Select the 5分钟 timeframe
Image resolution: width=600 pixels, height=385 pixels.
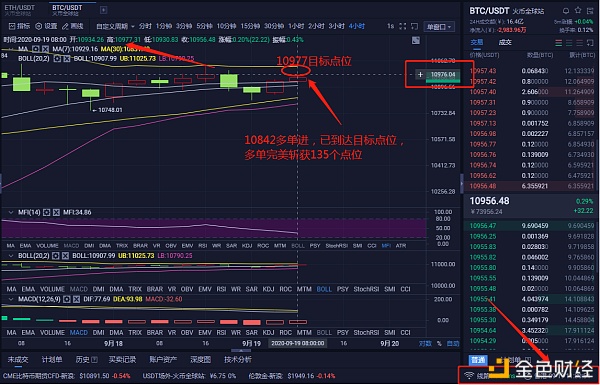click(204, 26)
